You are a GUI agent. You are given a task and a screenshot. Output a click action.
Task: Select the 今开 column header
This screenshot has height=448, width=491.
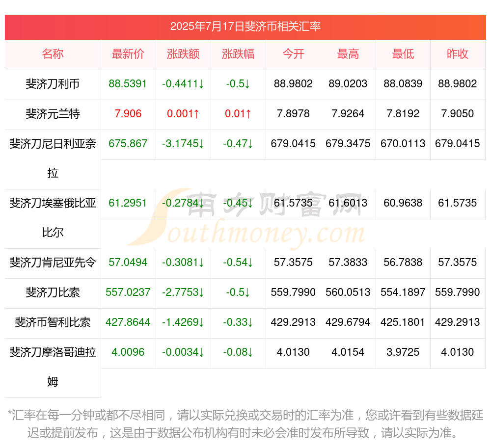(293, 54)
